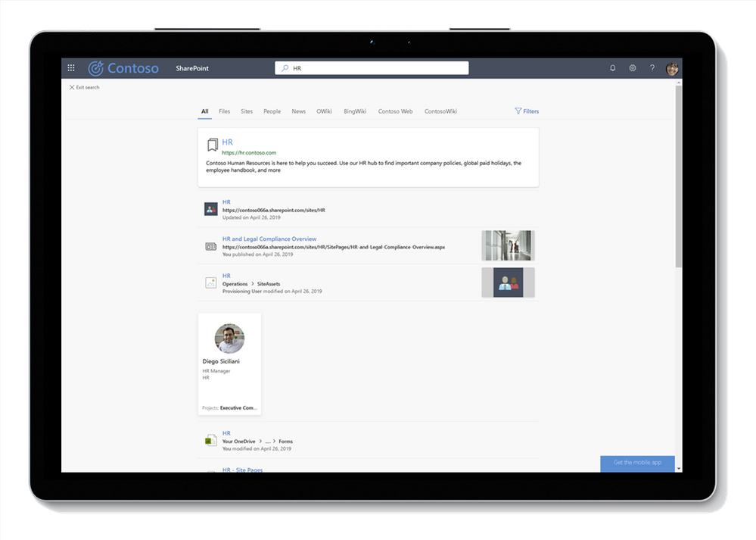756x540 pixels.
Task: Open the notifications bell
Action: tap(612, 68)
